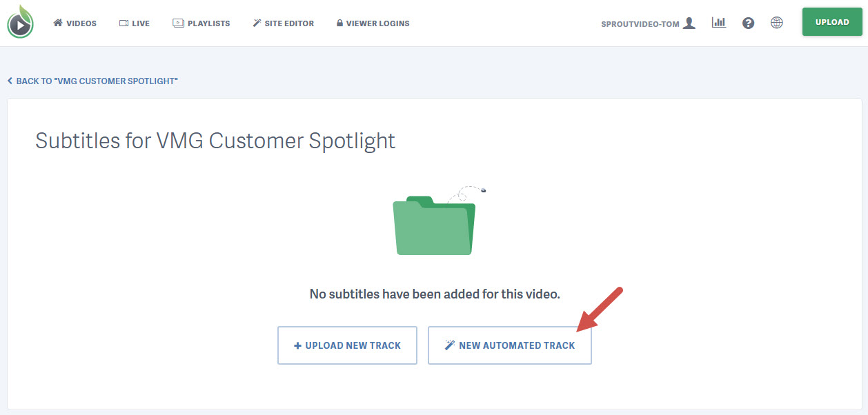
Task: Click the SproutVideo logo
Action: (x=20, y=22)
